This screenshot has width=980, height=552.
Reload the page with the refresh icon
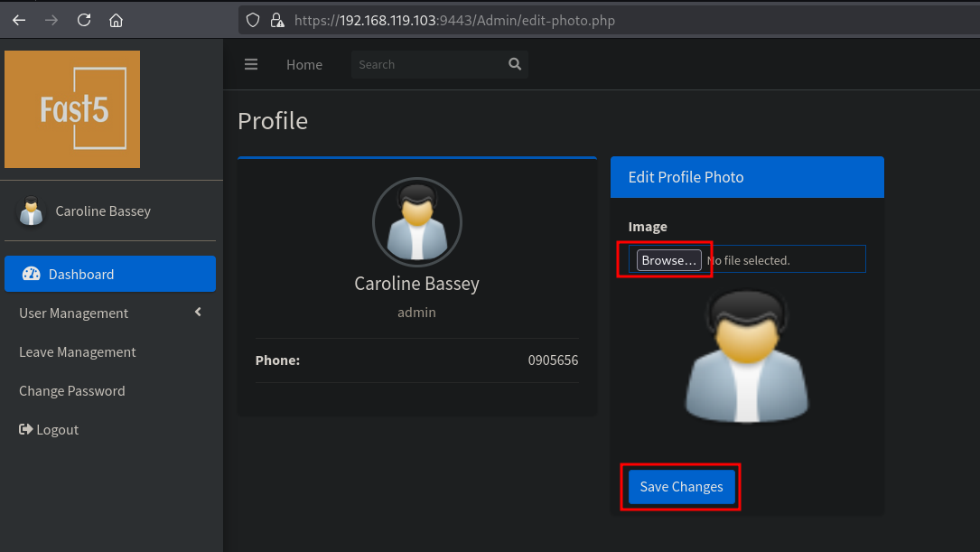pos(84,20)
